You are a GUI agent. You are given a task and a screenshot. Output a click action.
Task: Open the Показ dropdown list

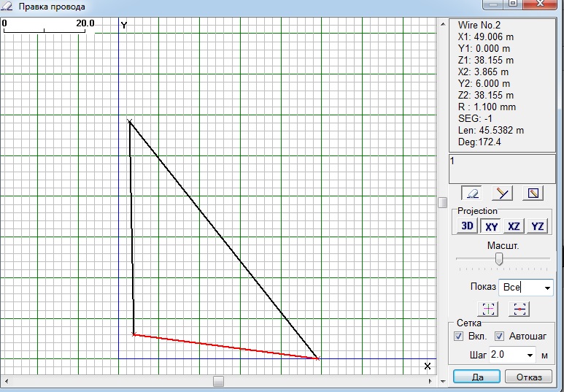(x=547, y=288)
